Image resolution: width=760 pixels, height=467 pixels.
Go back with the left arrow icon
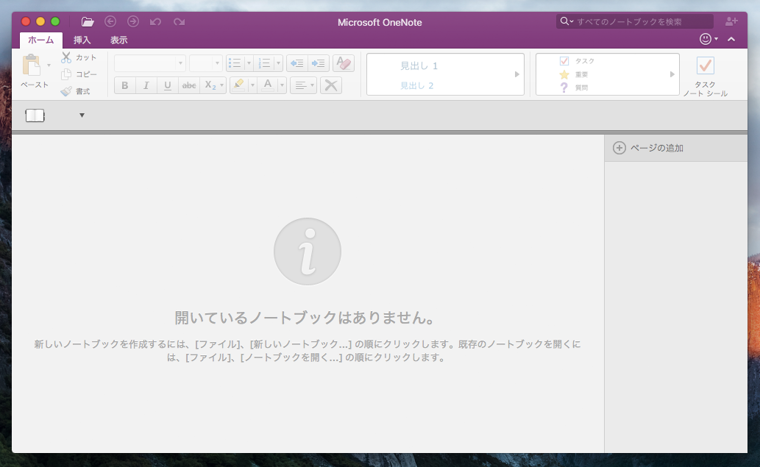(111, 22)
